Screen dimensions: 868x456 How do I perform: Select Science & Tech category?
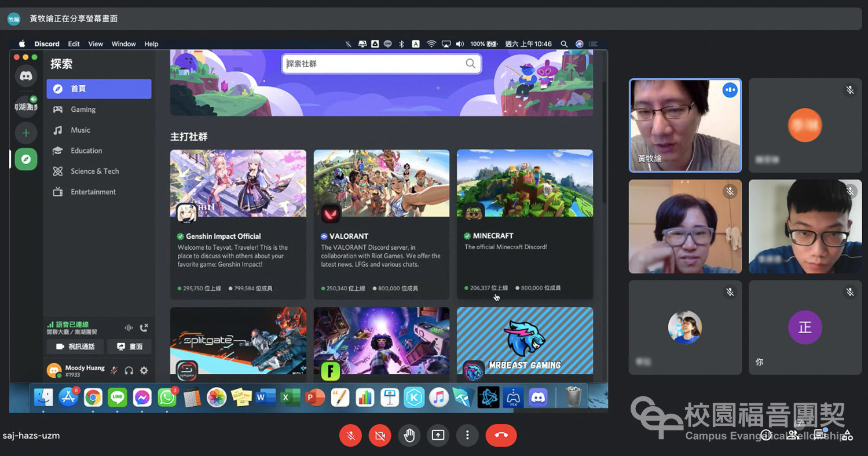coord(99,172)
